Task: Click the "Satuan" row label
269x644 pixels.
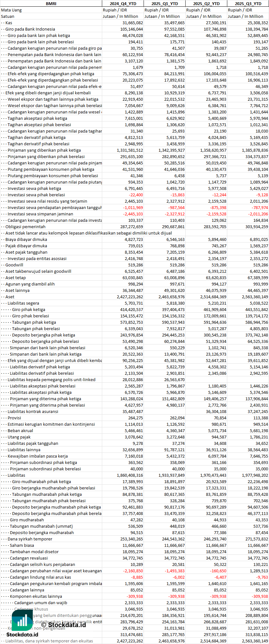Action: coord(8,16)
